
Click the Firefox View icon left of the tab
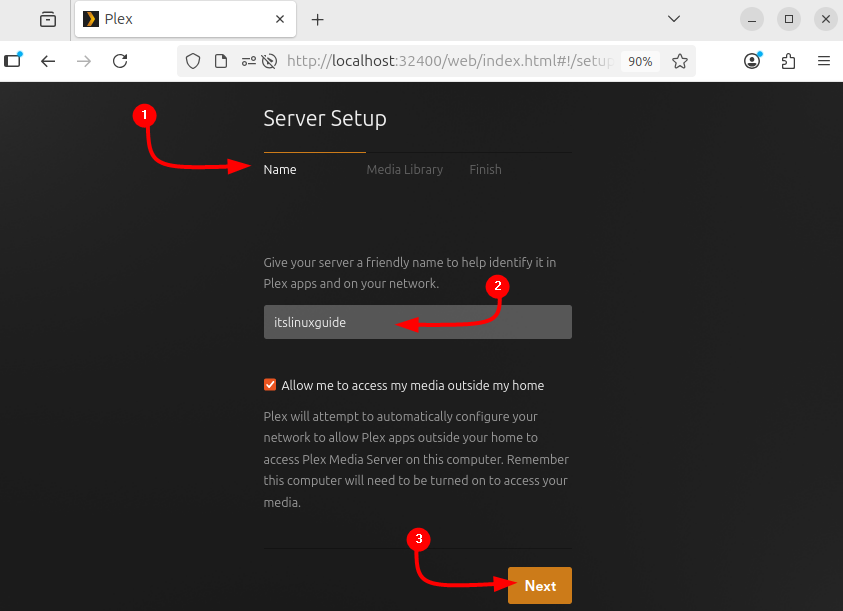point(48,19)
